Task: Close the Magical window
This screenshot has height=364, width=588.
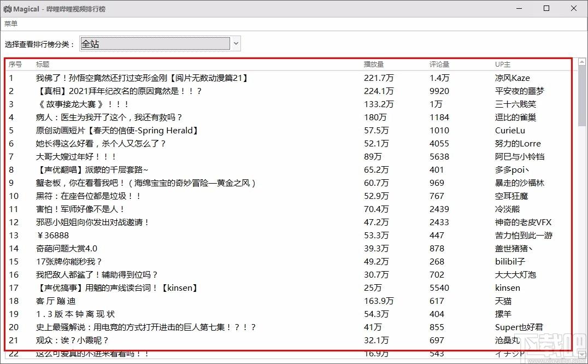Action: point(574,8)
